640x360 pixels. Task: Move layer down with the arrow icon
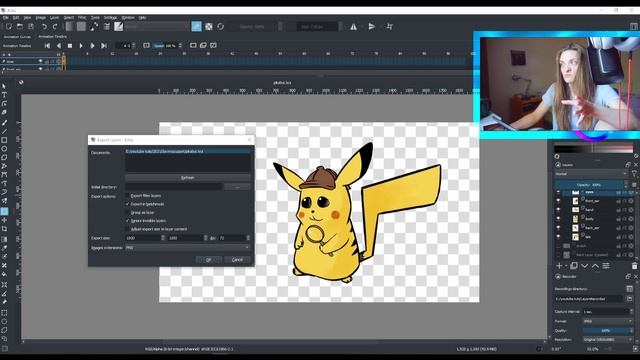584,266
